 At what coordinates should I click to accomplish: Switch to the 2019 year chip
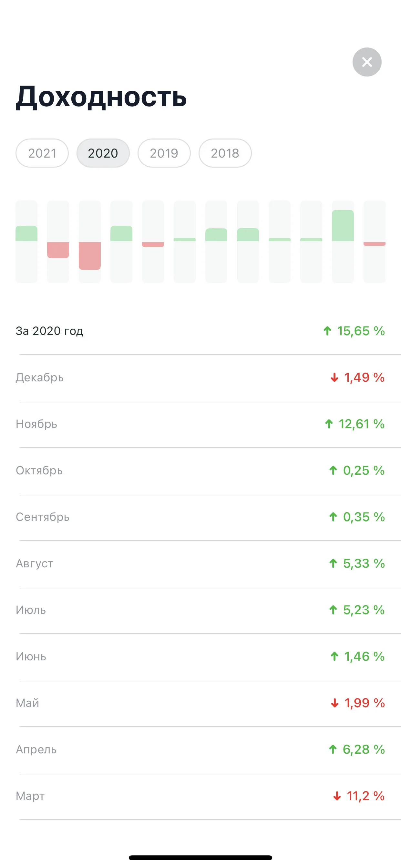click(x=164, y=153)
